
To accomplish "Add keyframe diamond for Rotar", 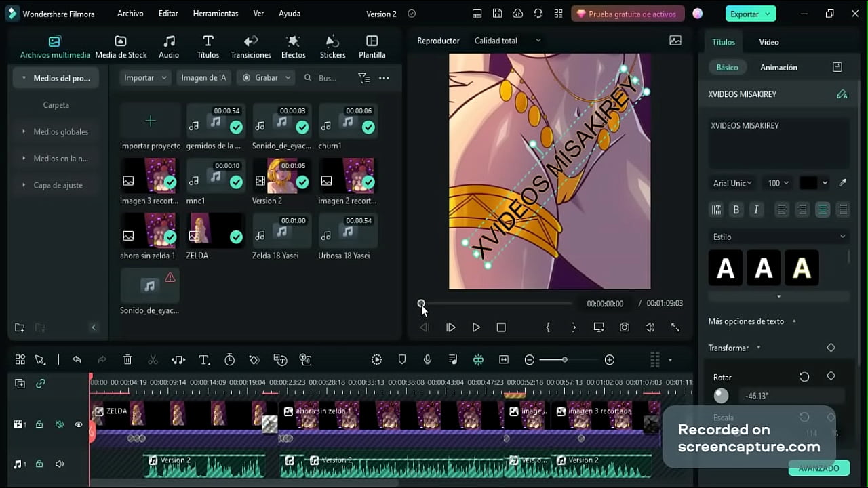I will click(x=831, y=376).
